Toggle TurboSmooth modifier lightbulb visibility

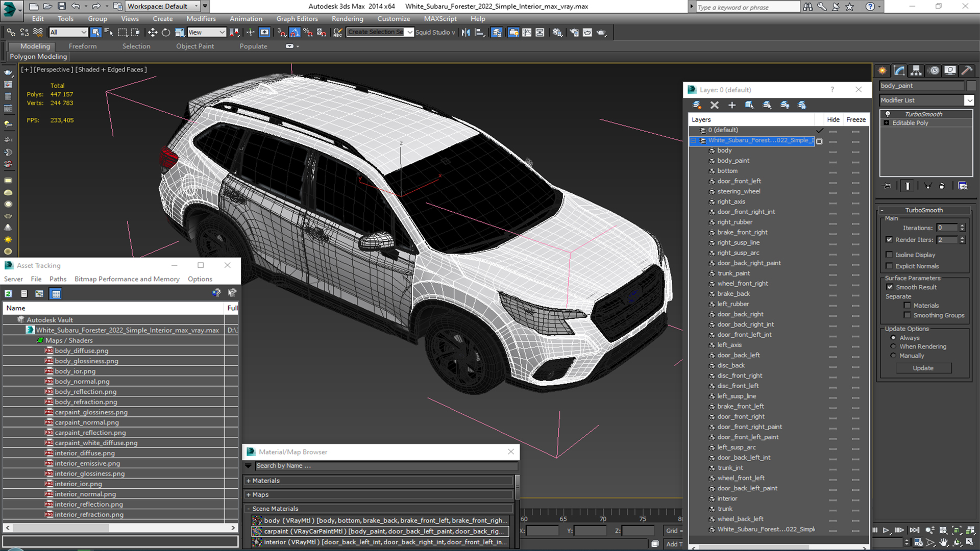pos(888,114)
